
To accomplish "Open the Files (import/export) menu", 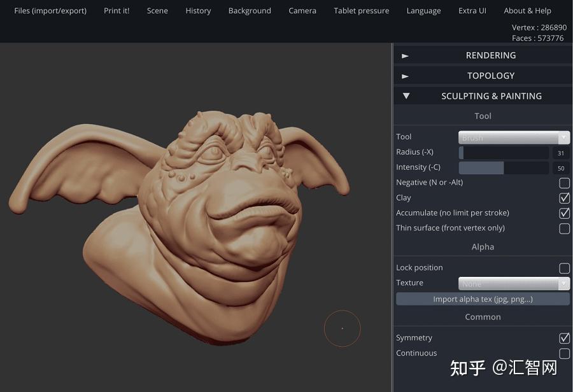I will (50, 11).
